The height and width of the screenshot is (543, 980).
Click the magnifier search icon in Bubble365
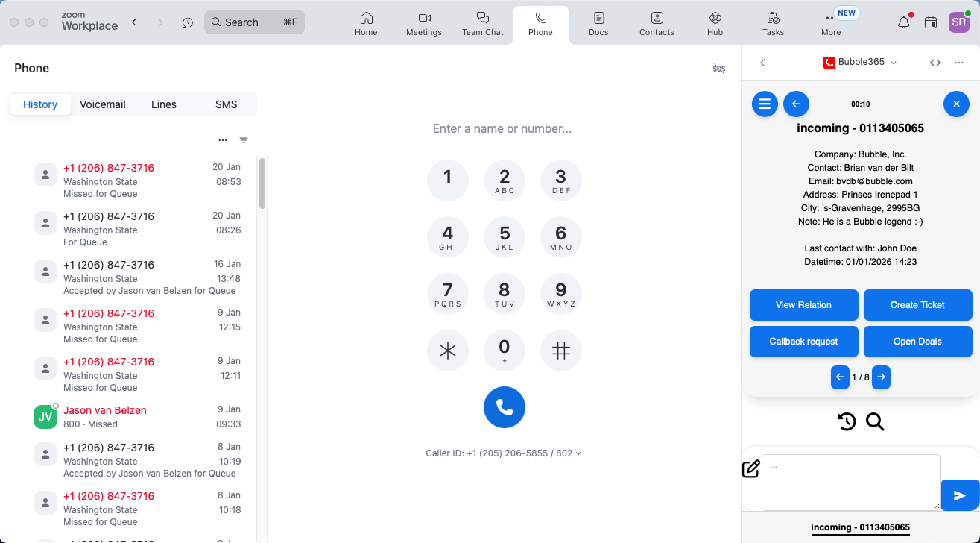pos(875,422)
